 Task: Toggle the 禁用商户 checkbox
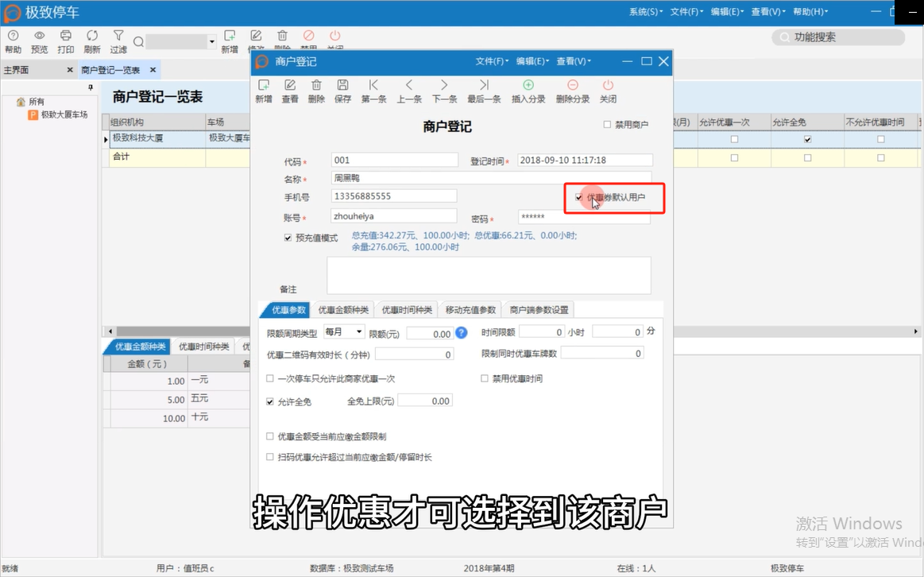coord(608,125)
